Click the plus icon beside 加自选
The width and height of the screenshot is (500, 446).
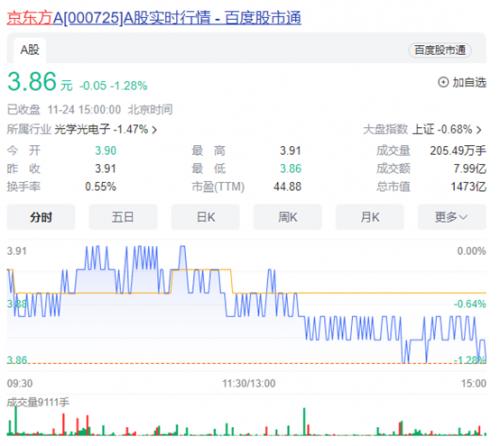443,82
